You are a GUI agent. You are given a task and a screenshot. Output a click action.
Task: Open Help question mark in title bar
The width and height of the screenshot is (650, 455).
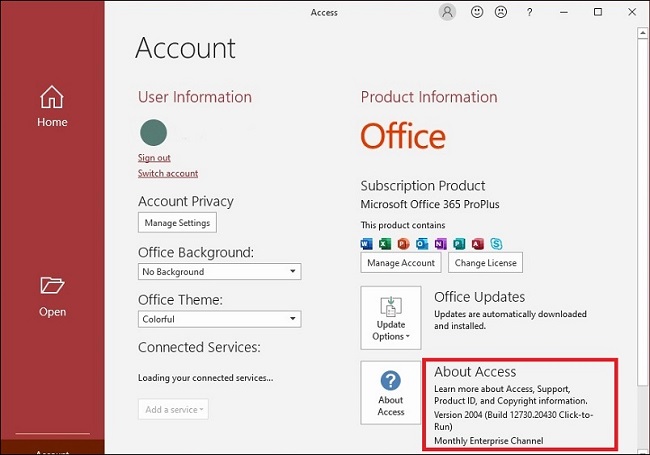point(529,12)
